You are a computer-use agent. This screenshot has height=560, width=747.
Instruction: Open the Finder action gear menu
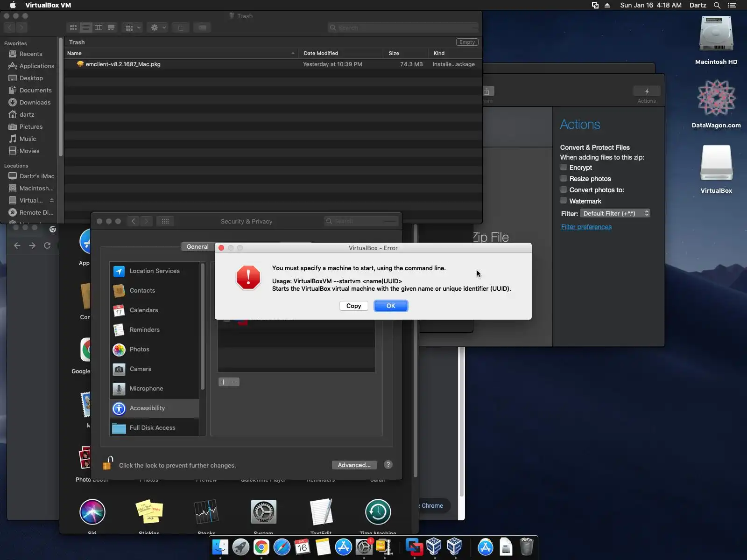click(x=158, y=28)
